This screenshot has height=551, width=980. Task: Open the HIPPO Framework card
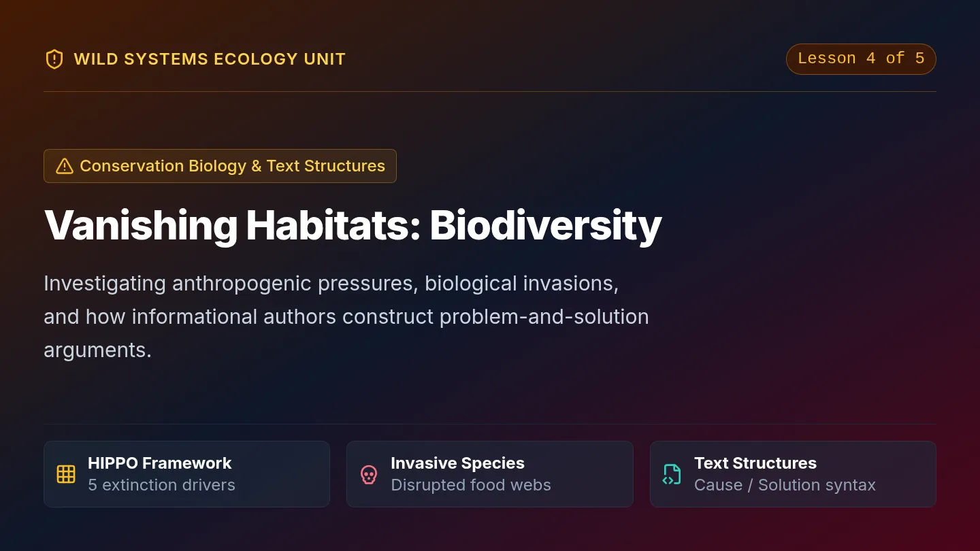[186, 474]
